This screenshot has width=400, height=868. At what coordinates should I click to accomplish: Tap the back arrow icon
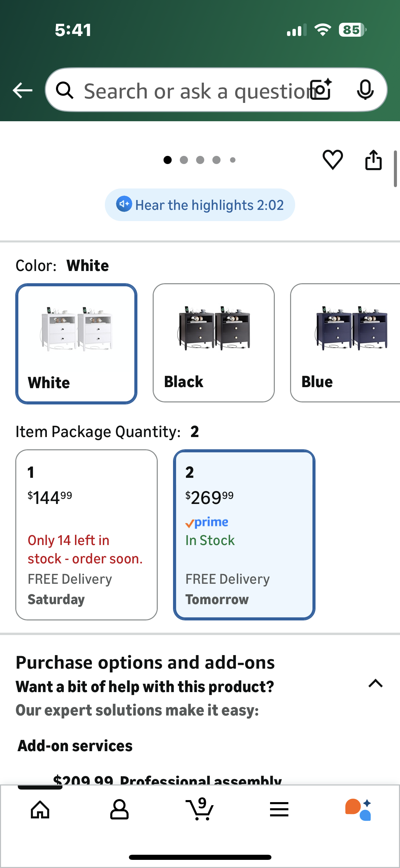tap(22, 90)
